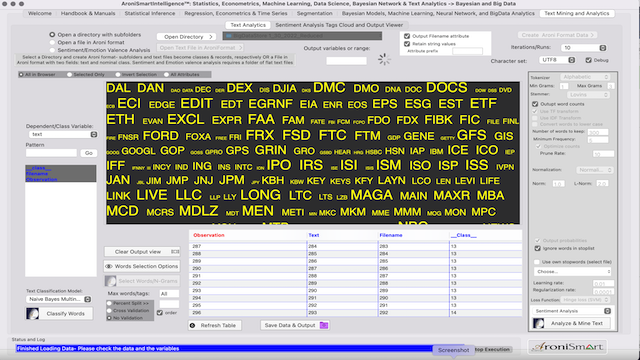Toggle Output Filename attribute checkbox

click(x=407, y=36)
